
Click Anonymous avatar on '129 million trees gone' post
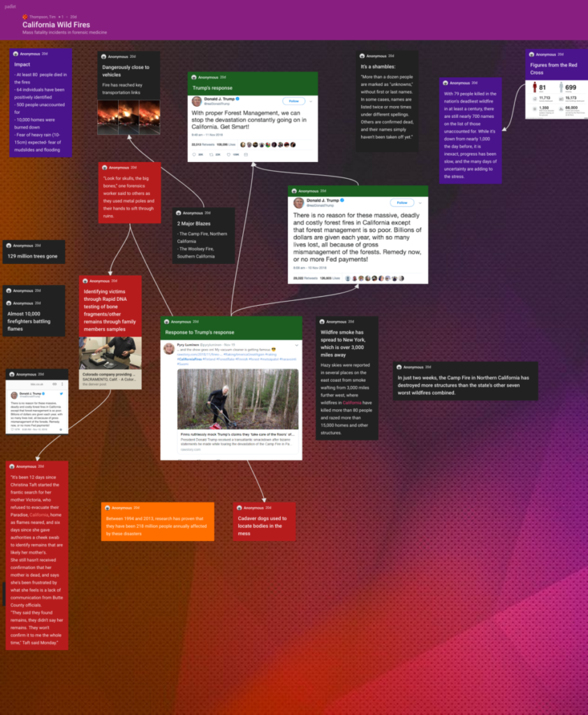[8, 245]
